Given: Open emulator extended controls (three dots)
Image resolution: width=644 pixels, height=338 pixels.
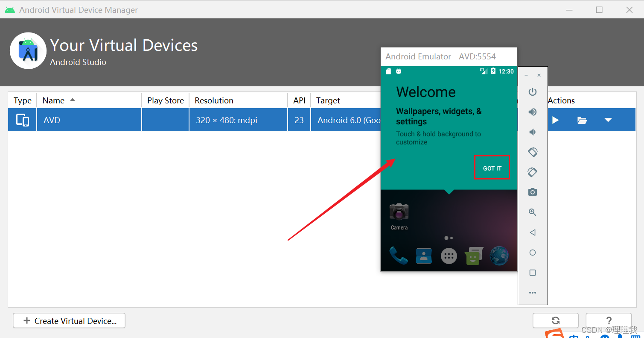Looking at the screenshot, I should 532,293.
